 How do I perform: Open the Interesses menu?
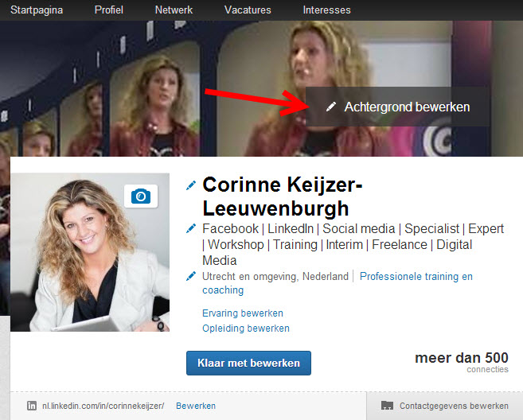(326, 10)
